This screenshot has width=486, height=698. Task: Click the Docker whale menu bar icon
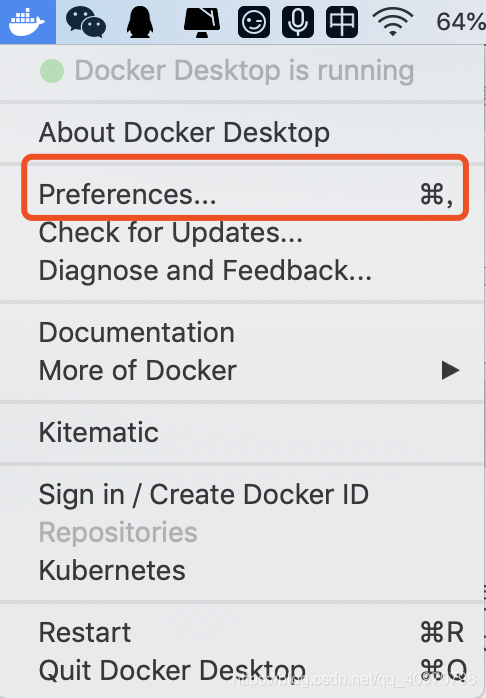point(27,21)
